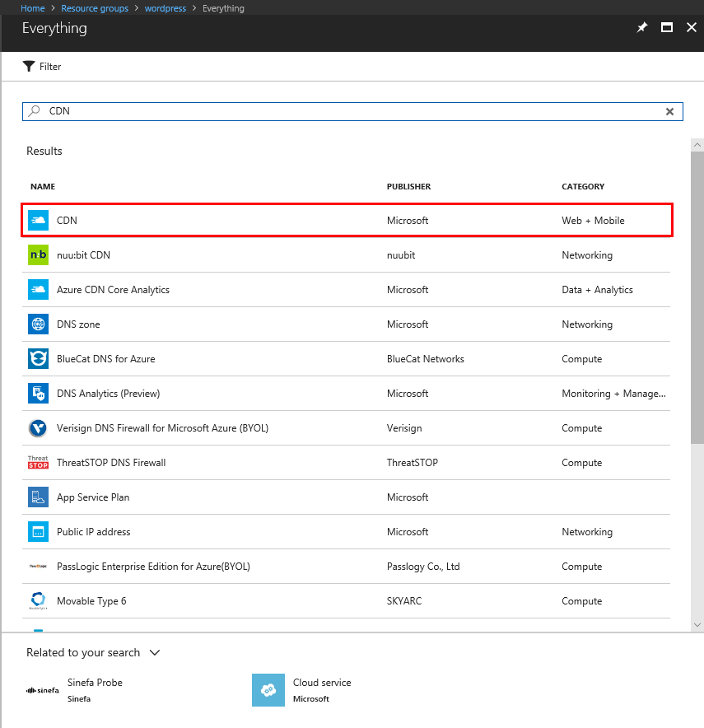Click the DNS Analytics (Preview) icon
This screenshot has height=728, width=704.
pos(38,394)
